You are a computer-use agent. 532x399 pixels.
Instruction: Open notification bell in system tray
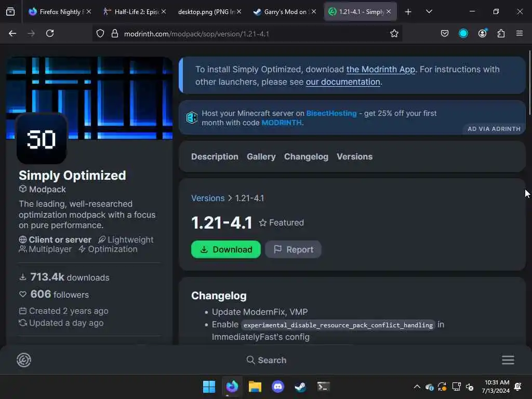tap(518, 387)
